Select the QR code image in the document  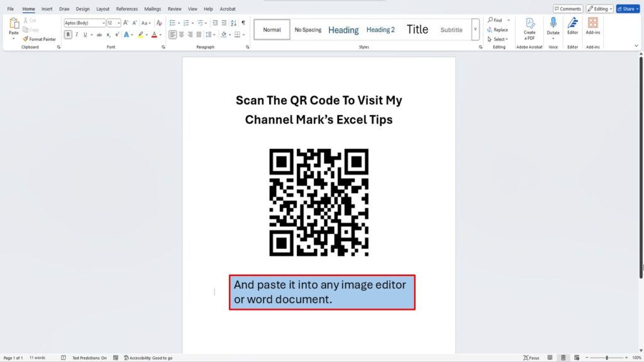tap(319, 202)
